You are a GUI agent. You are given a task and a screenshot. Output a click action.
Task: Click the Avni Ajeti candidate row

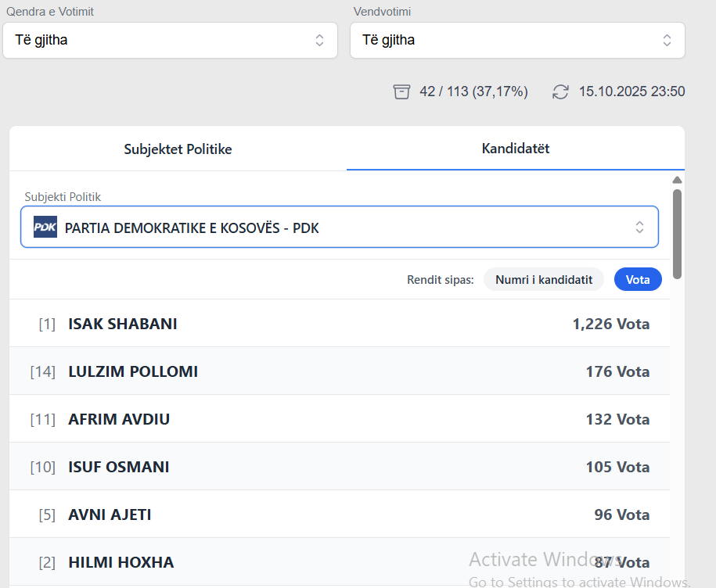(x=339, y=514)
